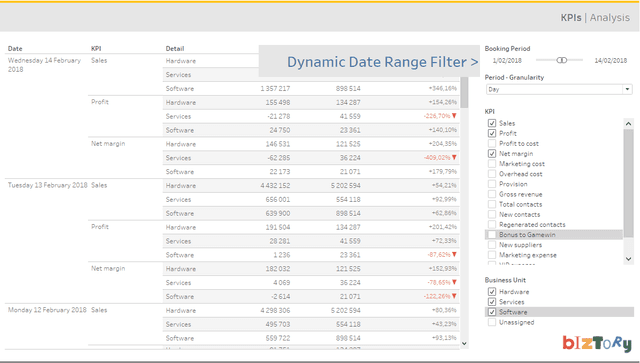Toggle Bonus to Gamewin checkbox
Image resolution: width=640 pixels, height=363 pixels.
[492, 234]
